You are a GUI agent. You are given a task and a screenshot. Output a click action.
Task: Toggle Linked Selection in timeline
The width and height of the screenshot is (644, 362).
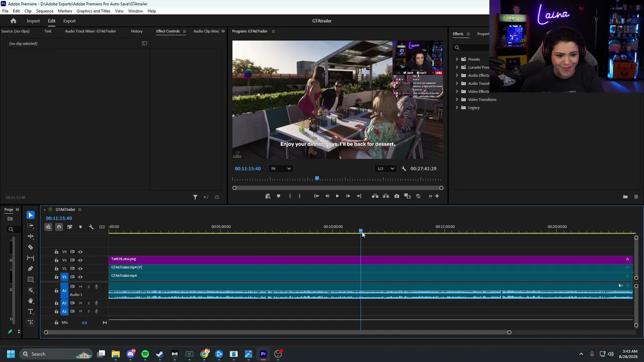(x=69, y=227)
